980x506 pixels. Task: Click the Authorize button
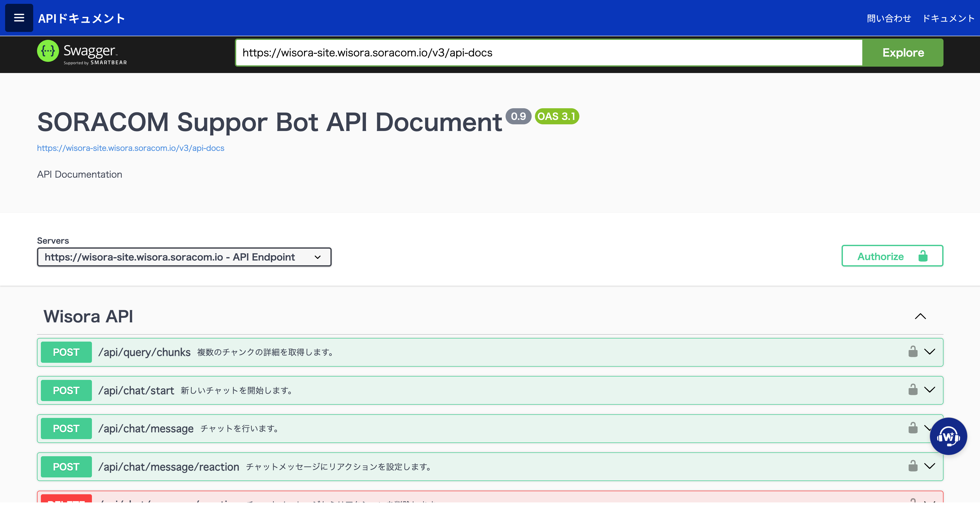892,256
